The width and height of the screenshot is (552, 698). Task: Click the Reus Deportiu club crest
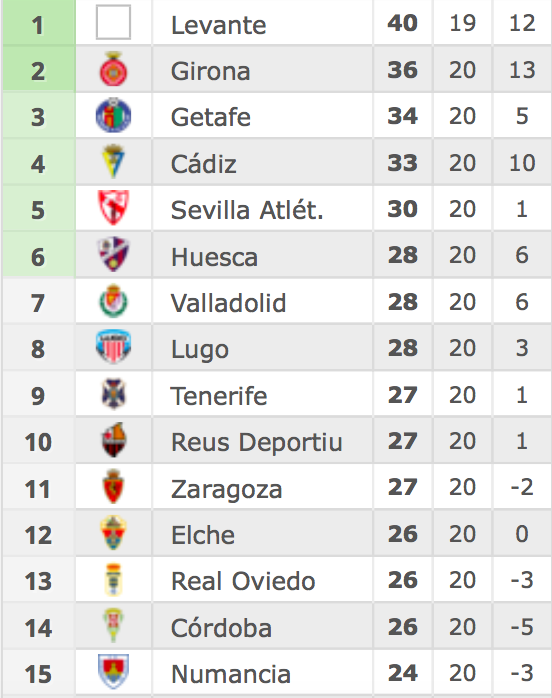coord(114,440)
